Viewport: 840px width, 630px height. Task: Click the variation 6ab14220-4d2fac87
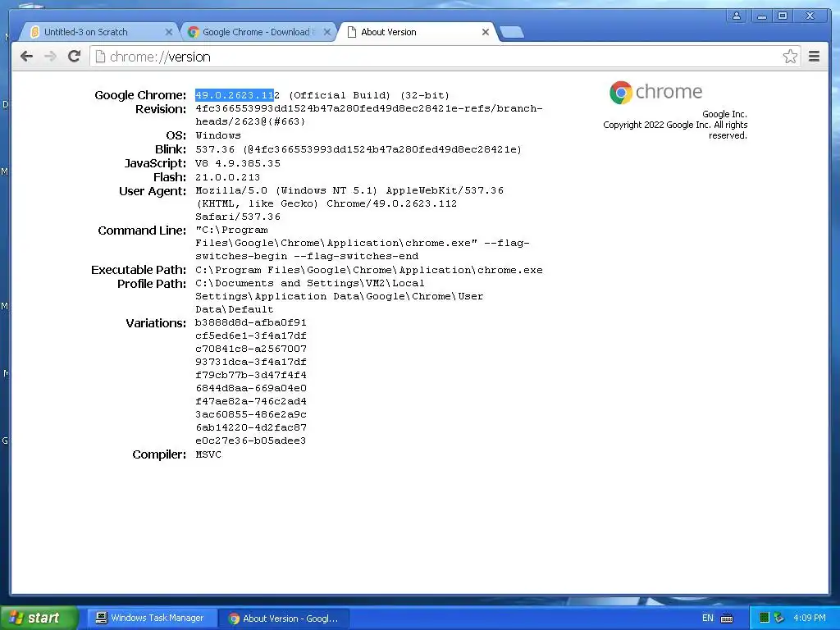click(251, 427)
